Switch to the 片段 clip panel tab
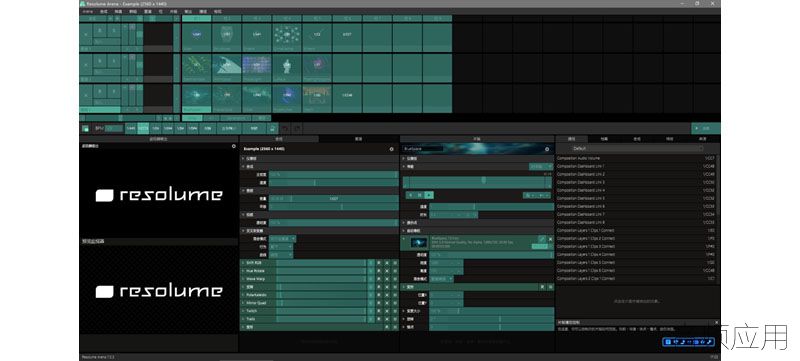 (x=477, y=139)
